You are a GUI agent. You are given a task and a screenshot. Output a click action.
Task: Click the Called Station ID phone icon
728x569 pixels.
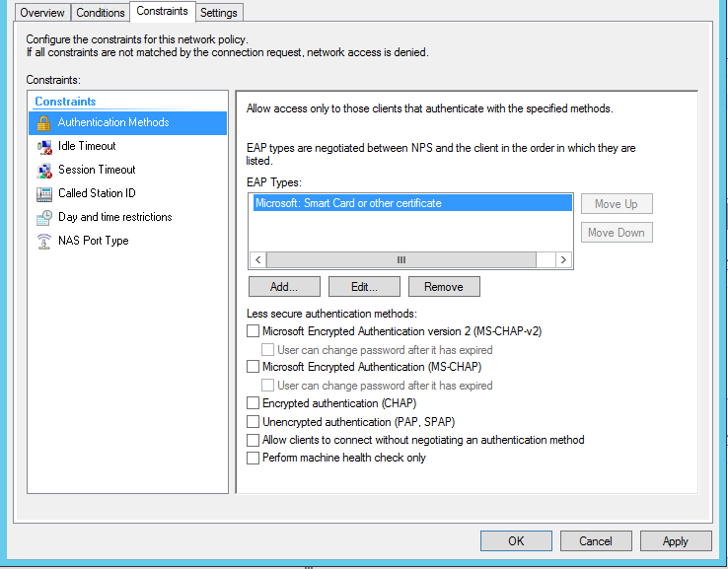point(44,194)
